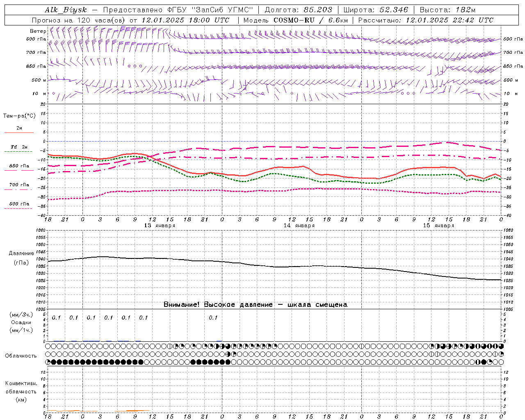Click the elevation text Высота: 182м
Image resolution: width=525 pixels, height=420 pixels.
tap(447, 10)
